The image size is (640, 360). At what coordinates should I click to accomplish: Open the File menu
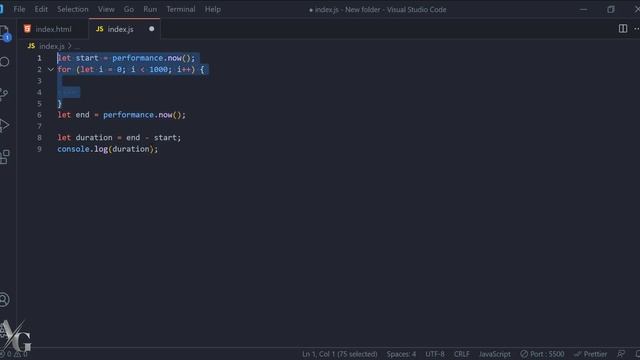(19, 9)
